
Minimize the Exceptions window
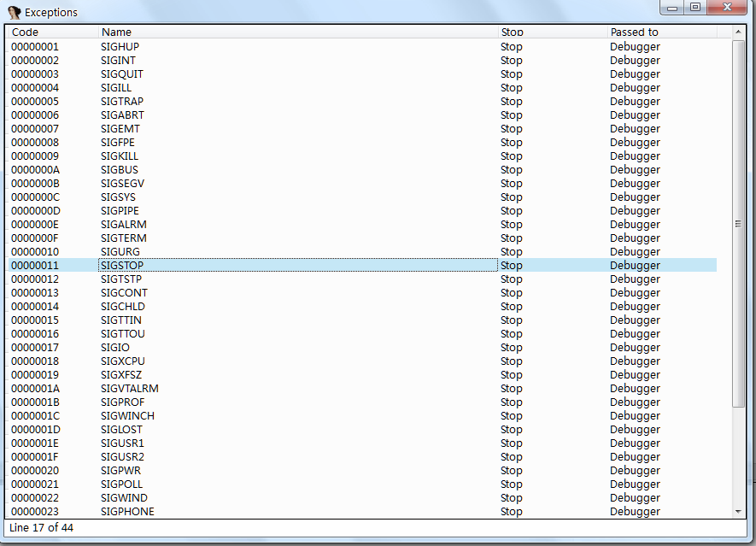672,7
